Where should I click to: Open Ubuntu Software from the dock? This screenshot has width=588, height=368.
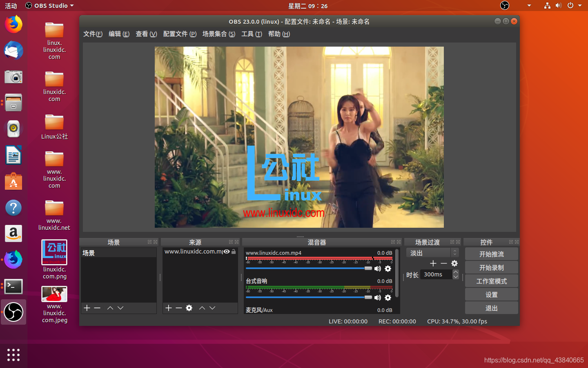pyautogui.click(x=13, y=182)
